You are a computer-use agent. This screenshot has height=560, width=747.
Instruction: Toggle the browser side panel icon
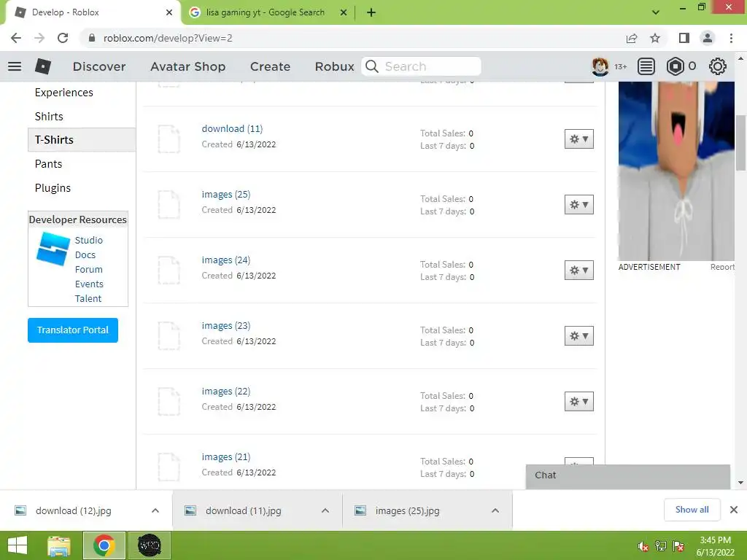coord(684,38)
